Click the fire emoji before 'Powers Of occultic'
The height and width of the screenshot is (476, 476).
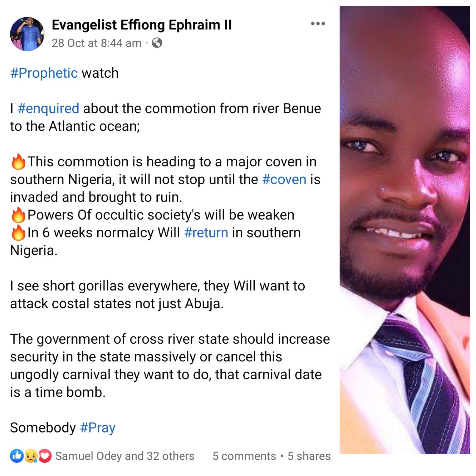18,215
